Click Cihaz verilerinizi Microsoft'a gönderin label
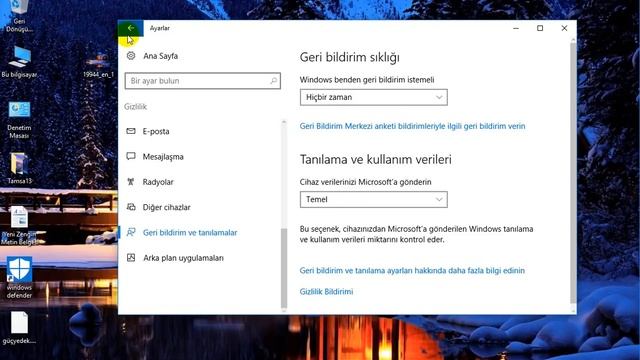The image size is (640, 360). [x=365, y=182]
